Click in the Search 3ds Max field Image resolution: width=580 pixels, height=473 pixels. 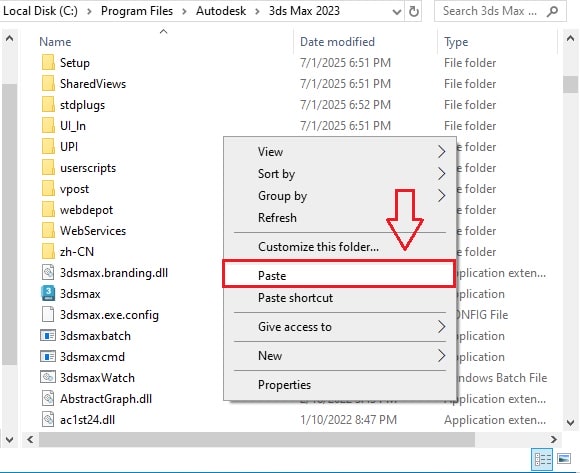pos(490,11)
